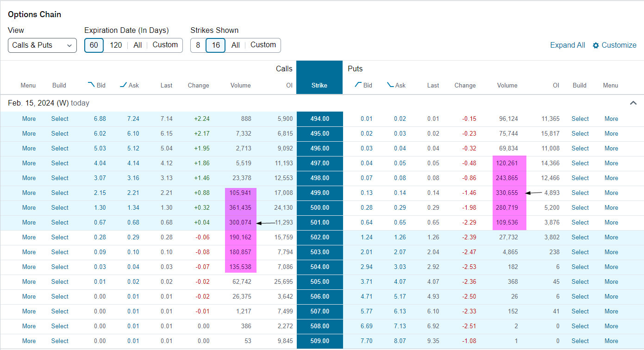This screenshot has width=644, height=350.
Task: Show All strikes
Action: [236, 45]
